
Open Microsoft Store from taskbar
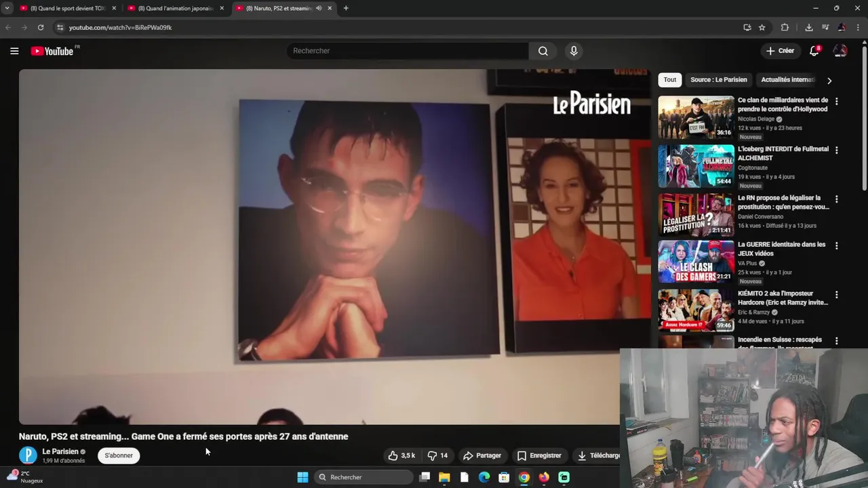504,477
